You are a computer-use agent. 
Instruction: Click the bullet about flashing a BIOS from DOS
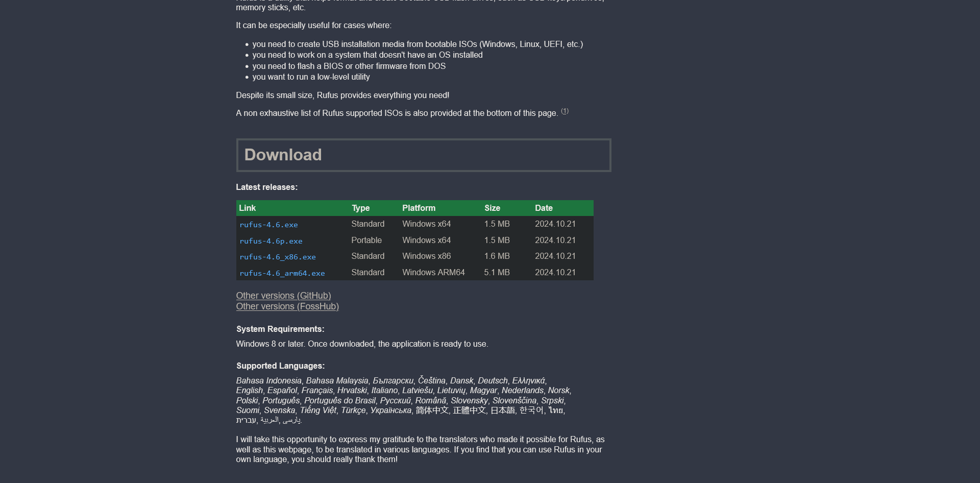pyautogui.click(x=349, y=66)
